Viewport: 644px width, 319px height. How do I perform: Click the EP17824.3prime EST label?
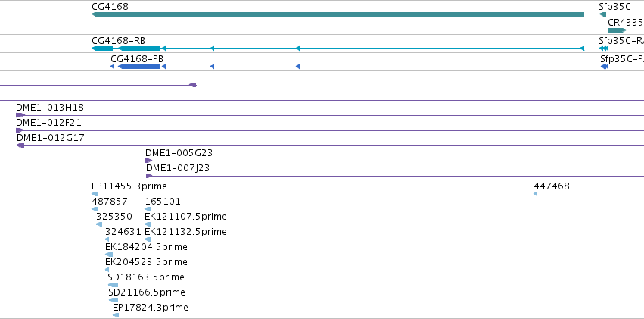click(x=151, y=308)
